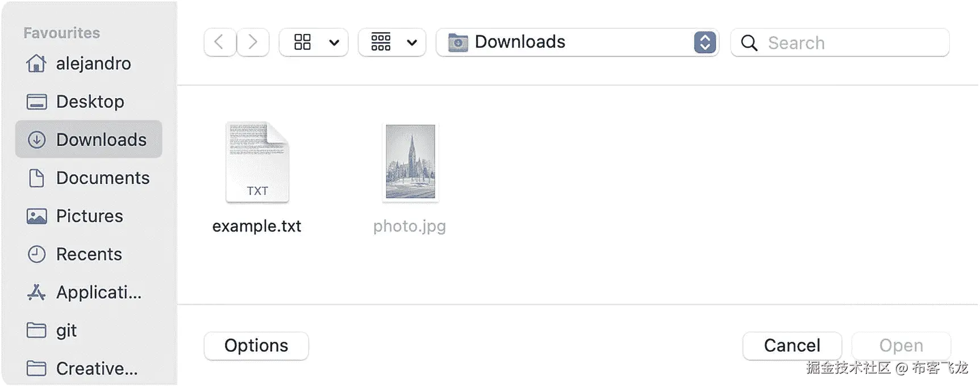Go back with the left arrow
The image size is (980, 387).
click(x=220, y=42)
